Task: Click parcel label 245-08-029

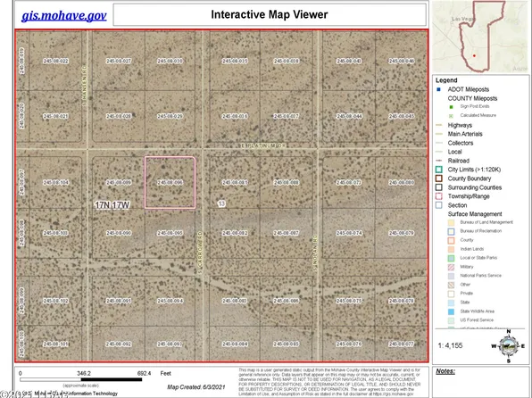Action: pyautogui.click(x=170, y=116)
